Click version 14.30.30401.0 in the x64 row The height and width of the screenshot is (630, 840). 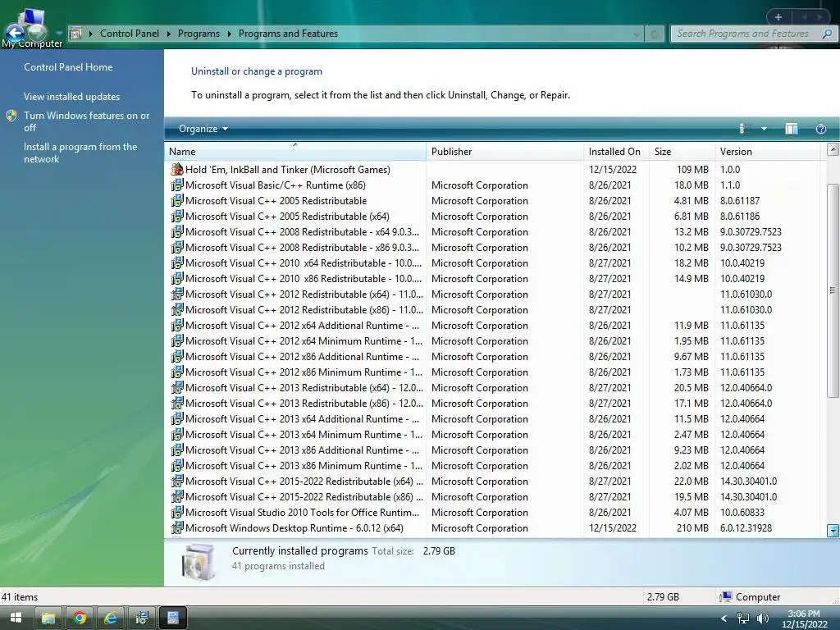click(x=748, y=481)
